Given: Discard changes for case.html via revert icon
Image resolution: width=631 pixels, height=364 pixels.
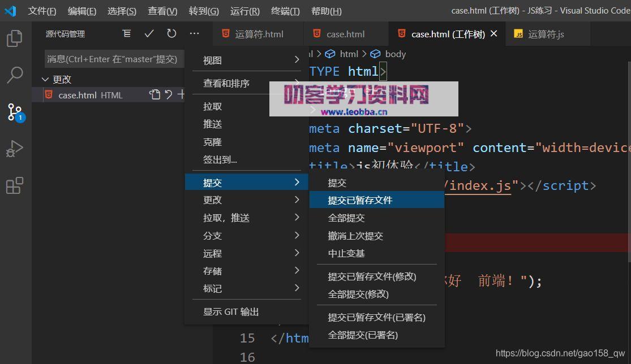Looking at the screenshot, I should click(x=169, y=95).
